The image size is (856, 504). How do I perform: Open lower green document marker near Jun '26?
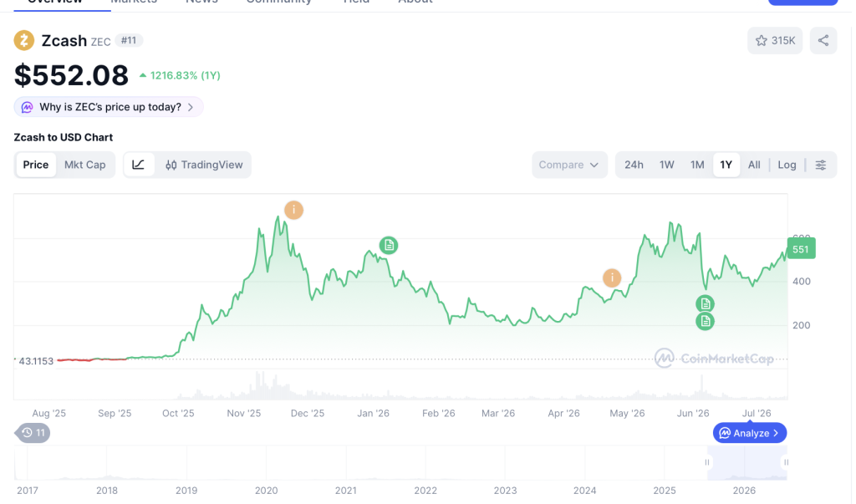[x=705, y=322]
